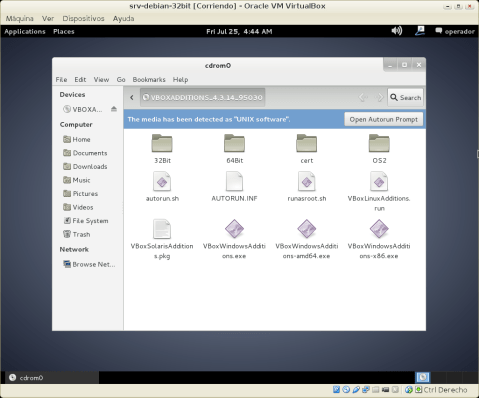The height and width of the screenshot is (398, 479).
Task: Open the VirtualBox Ver menu
Action: [48, 18]
